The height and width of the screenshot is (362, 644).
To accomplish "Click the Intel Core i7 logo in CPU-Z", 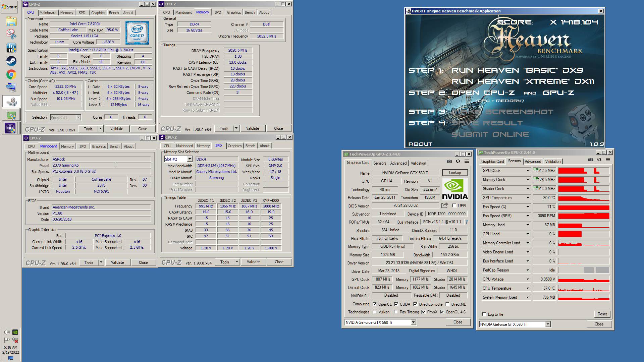I will (137, 33).
